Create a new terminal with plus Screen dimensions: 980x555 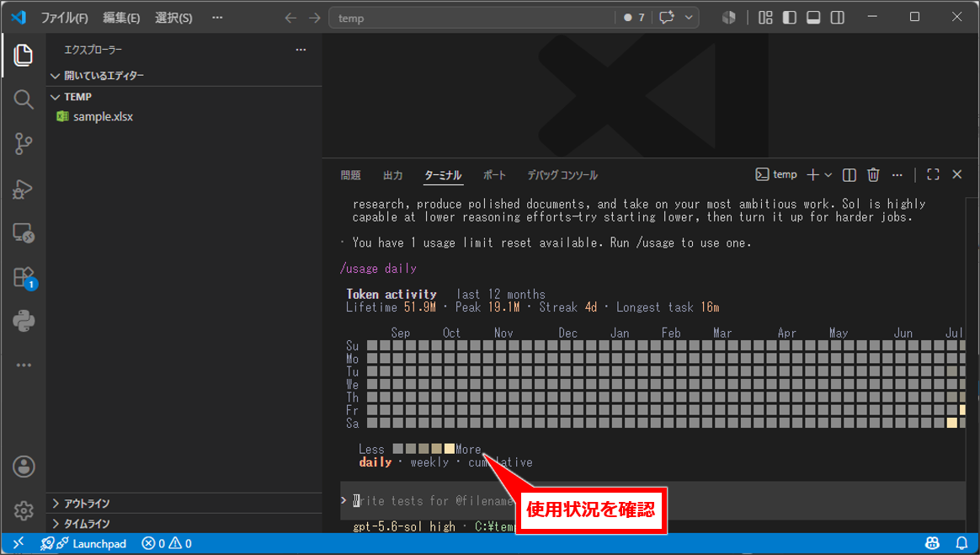click(x=812, y=174)
